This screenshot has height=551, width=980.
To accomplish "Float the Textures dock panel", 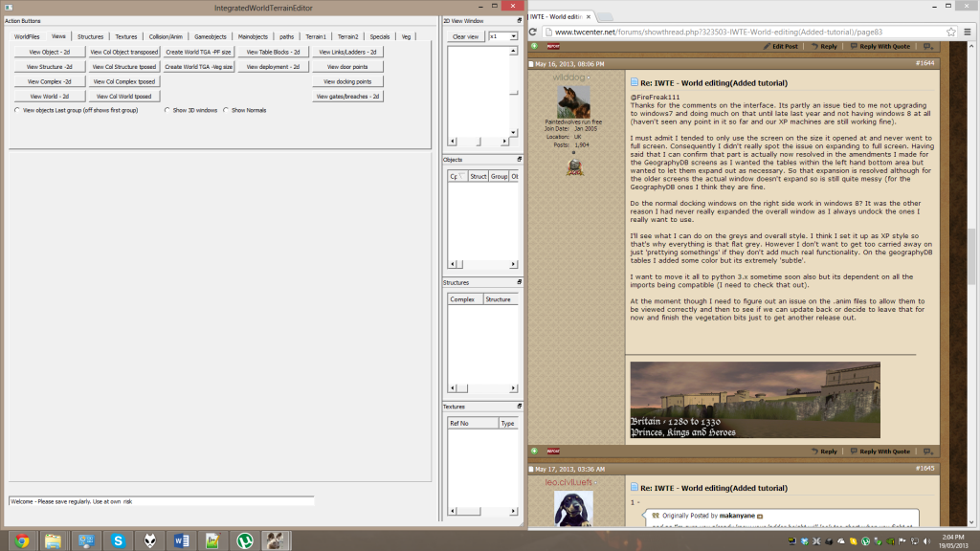I will [x=520, y=407].
